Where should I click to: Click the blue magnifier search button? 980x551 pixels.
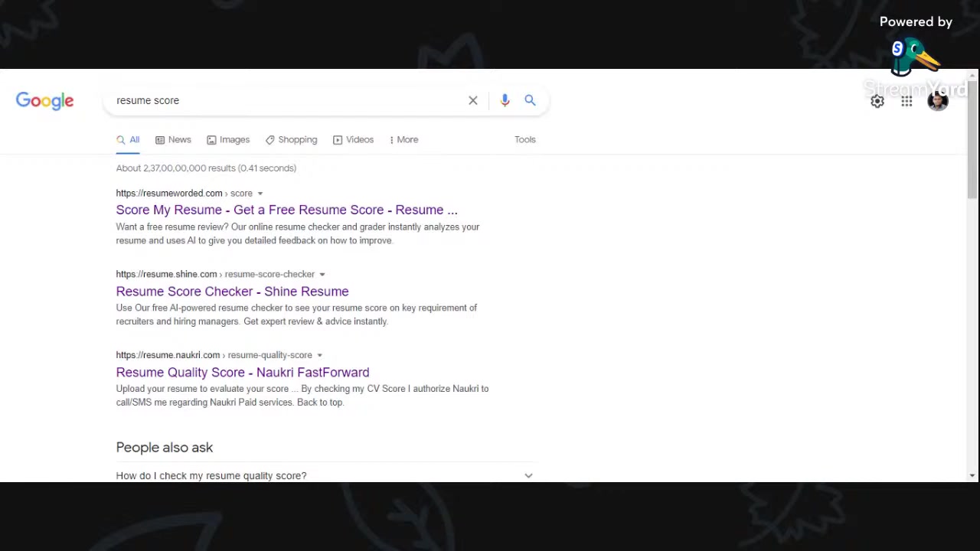pyautogui.click(x=530, y=100)
